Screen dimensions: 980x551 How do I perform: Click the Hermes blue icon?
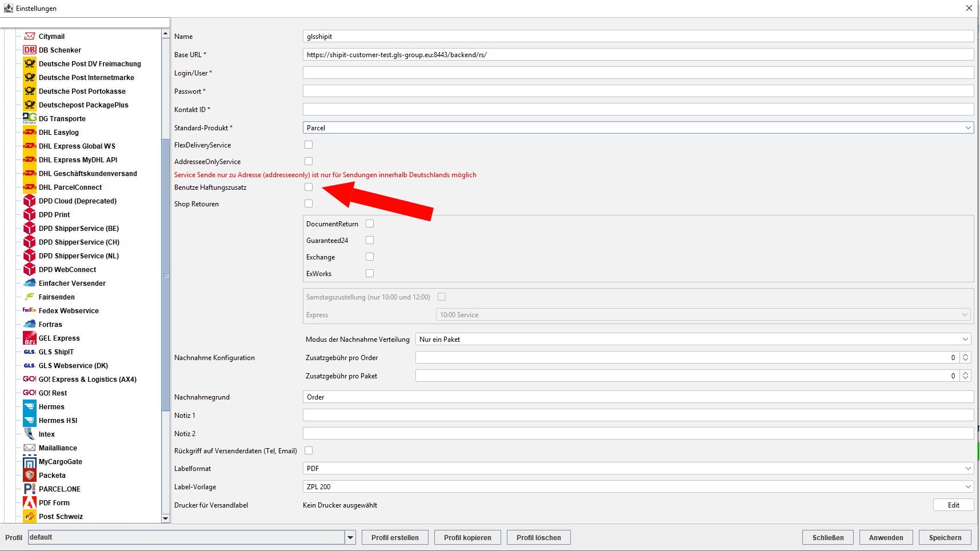tap(30, 406)
